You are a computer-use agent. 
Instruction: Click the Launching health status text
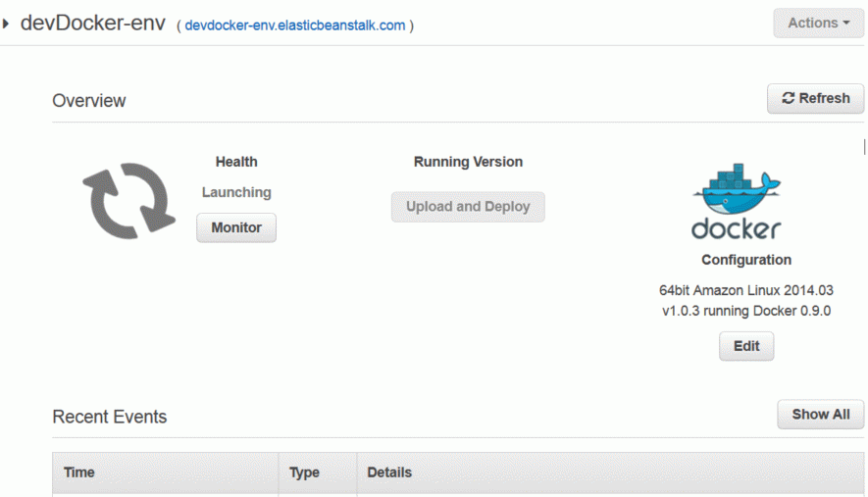pyautogui.click(x=236, y=192)
